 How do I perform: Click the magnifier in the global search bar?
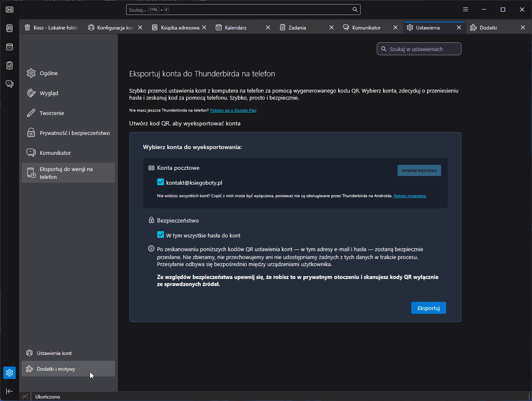355,10
